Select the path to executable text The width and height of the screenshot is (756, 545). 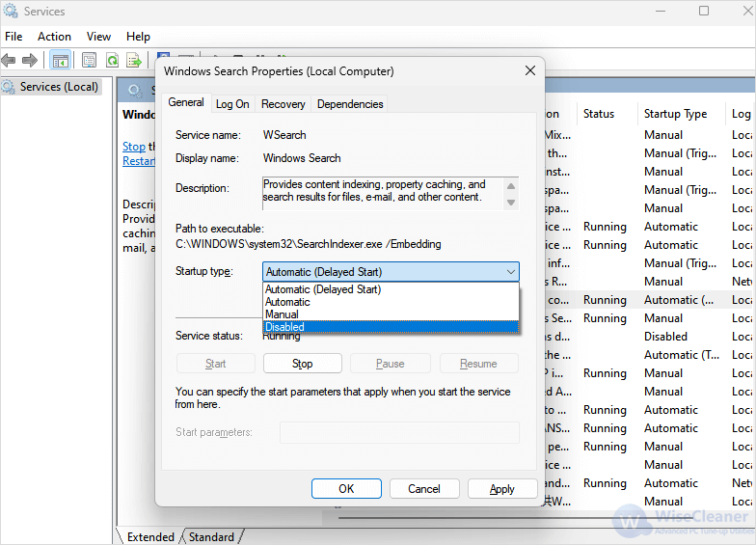(x=309, y=244)
